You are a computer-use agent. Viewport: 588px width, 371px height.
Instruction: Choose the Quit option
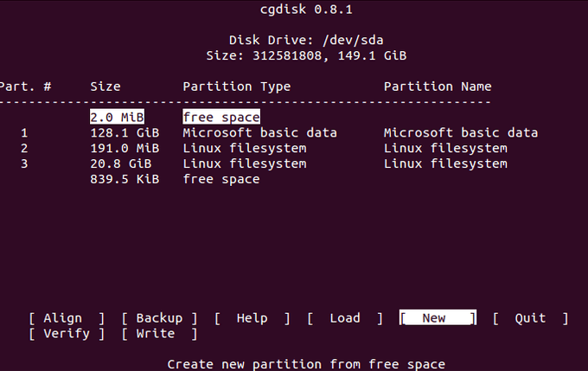click(x=530, y=318)
